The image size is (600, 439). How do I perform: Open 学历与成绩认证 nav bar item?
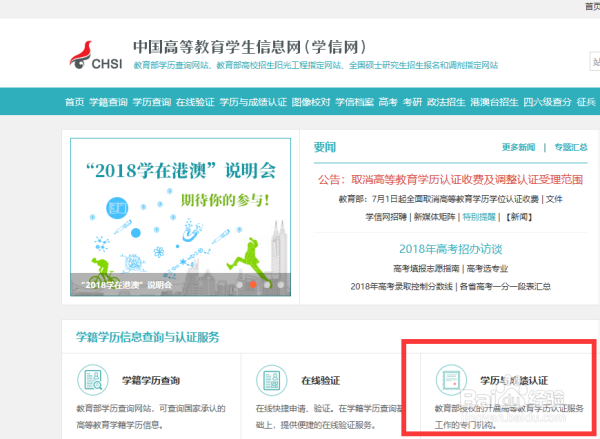click(x=253, y=102)
